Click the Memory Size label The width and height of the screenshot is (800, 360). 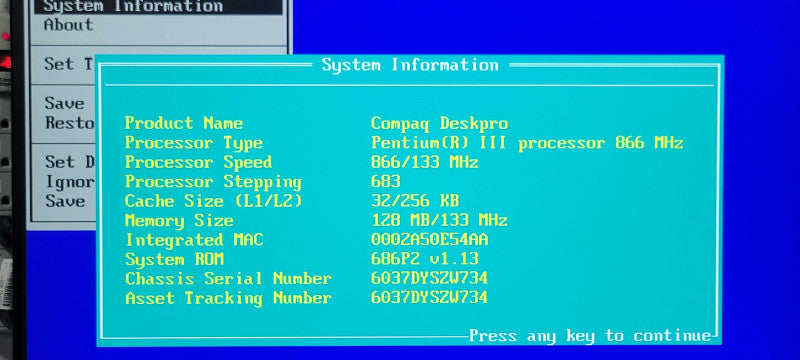click(x=179, y=221)
